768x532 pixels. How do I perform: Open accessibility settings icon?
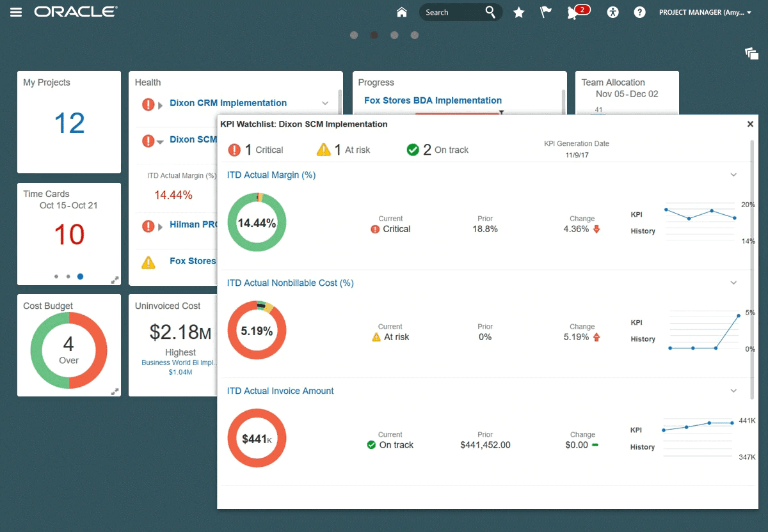pos(613,12)
